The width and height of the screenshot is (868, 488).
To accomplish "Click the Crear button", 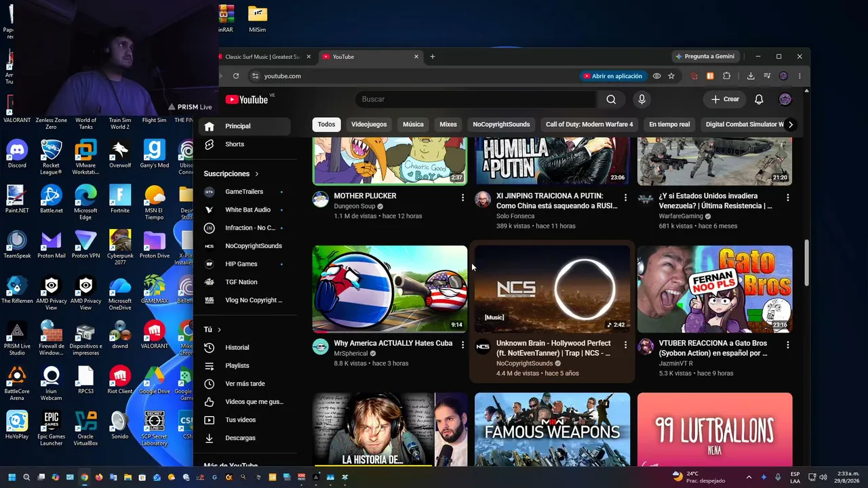I will (x=725, y=100).
